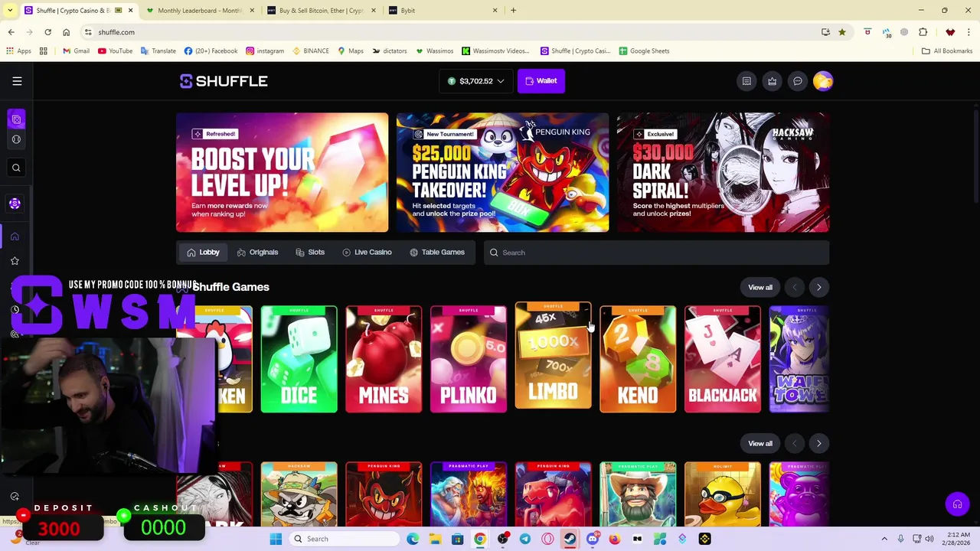This screenshot has height=551, width=980.
Task: Reload the current page
Action: click(x=47, y=32)
